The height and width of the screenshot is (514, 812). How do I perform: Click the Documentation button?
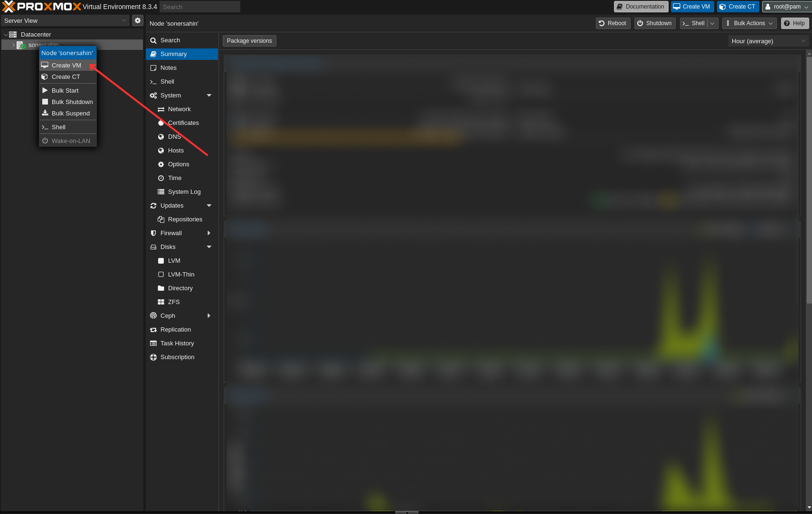point(641,7)
